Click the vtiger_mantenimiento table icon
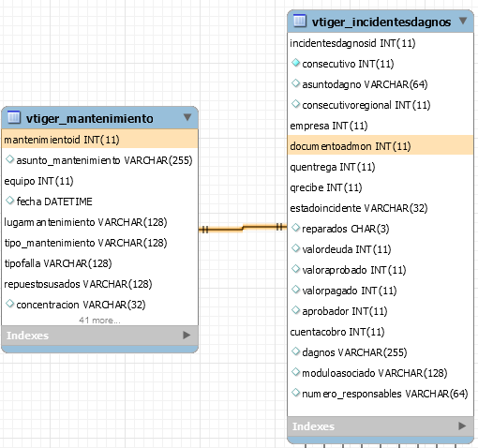 pos(13,117)
